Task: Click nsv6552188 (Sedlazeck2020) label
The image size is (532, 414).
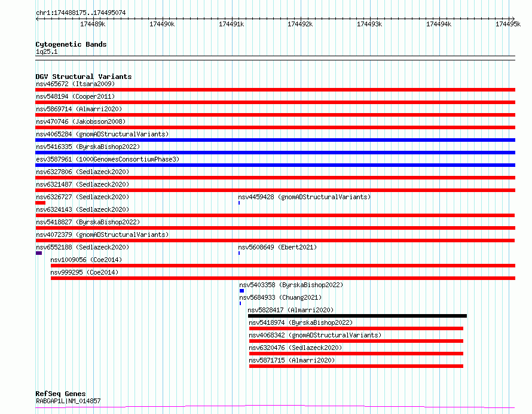Action: click(x=82, y=247)
